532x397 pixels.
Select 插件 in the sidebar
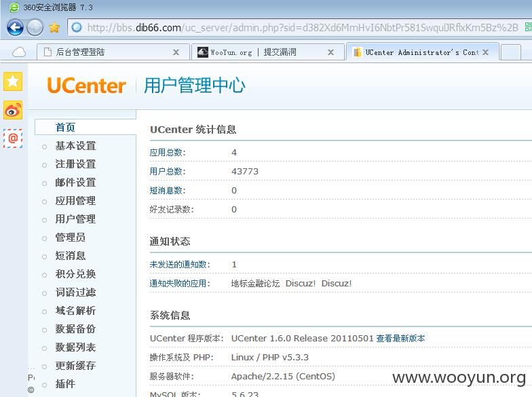[65, 384]
